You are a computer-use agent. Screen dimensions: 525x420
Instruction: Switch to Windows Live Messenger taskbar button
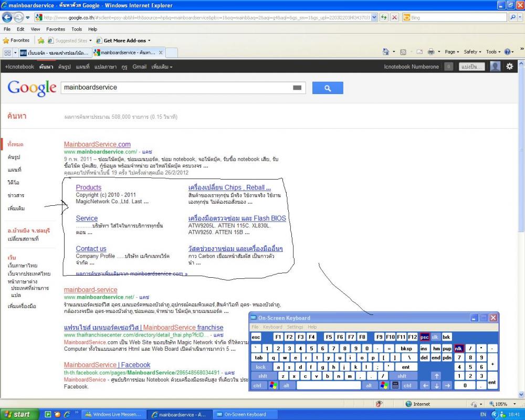pyautogui.click(x=113, y=414)
